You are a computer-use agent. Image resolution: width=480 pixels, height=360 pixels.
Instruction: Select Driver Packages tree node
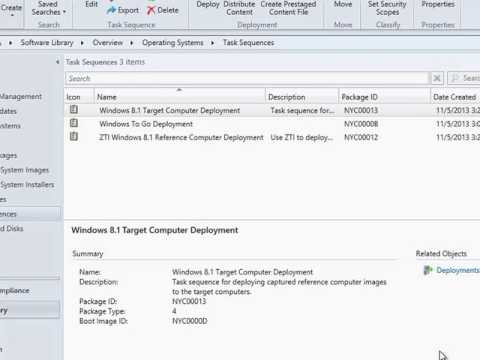[9, 155]
